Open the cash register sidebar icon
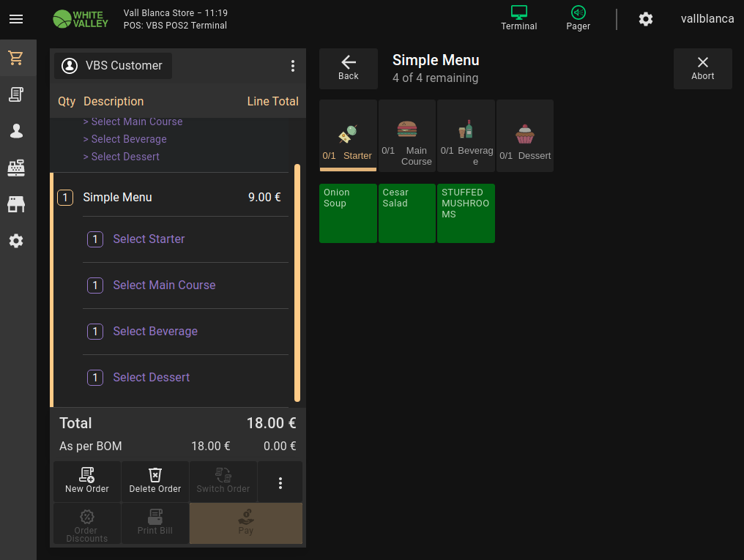 tap(16, 168)
